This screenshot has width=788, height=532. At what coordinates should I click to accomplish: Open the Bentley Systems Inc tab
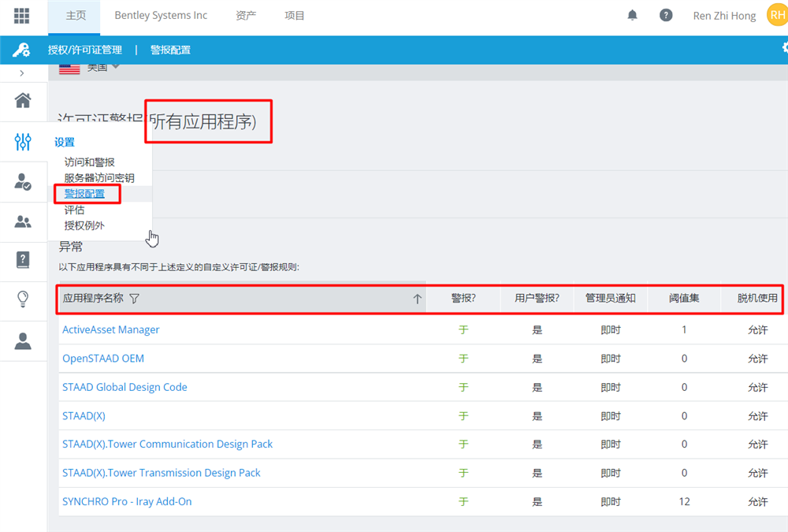click(161, 16)
